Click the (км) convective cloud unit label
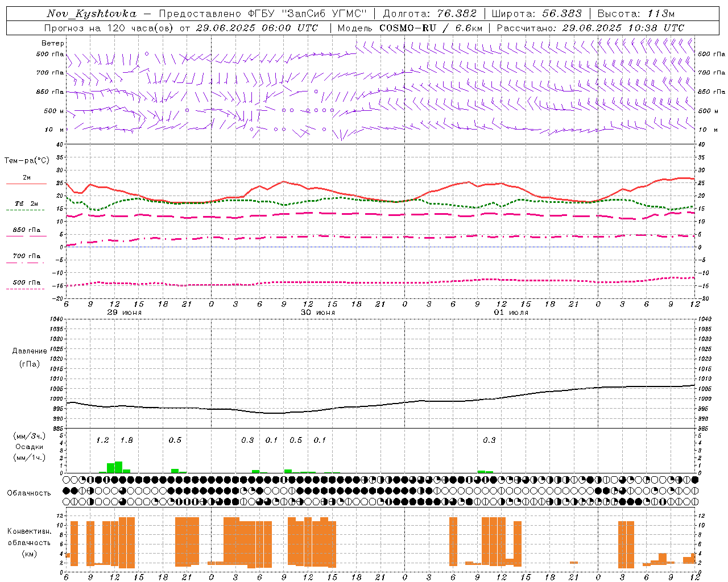The image size is (728, 582). coord(29,553)
